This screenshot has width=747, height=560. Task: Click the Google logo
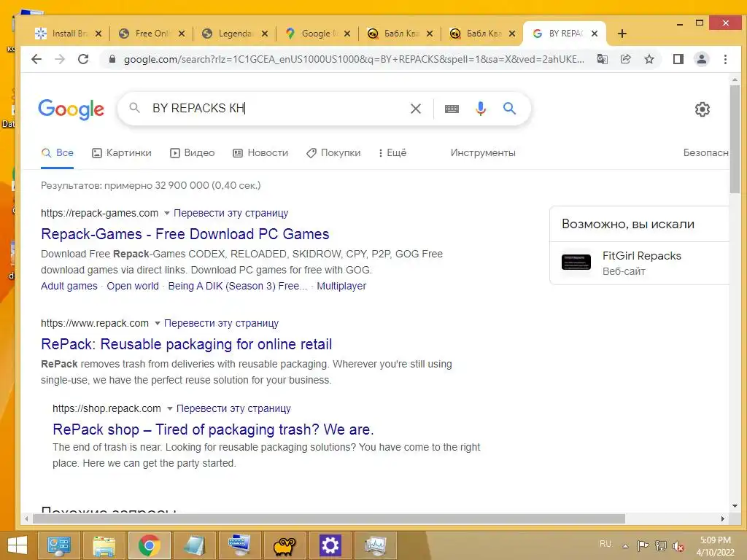[x=71, y=109]
